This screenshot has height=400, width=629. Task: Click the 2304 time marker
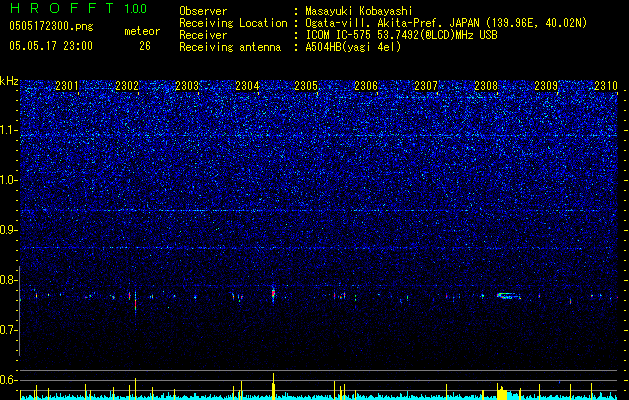click(x=247, y=85)
